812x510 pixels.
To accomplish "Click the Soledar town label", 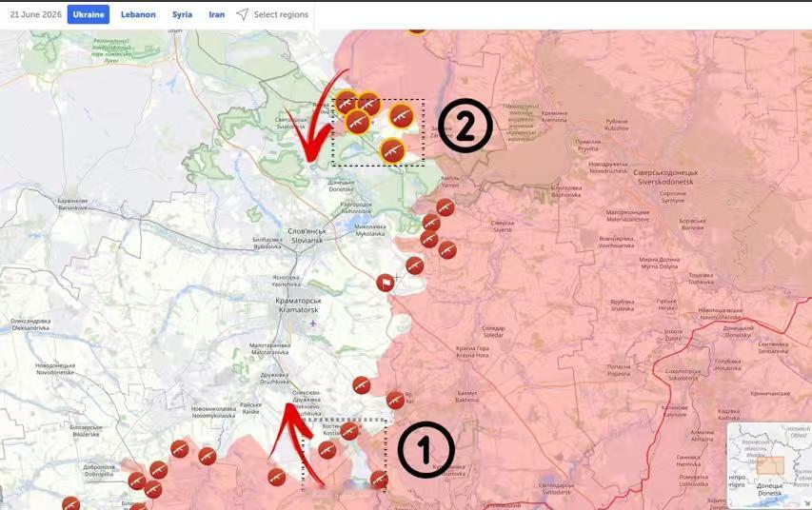I will [493, 331].
